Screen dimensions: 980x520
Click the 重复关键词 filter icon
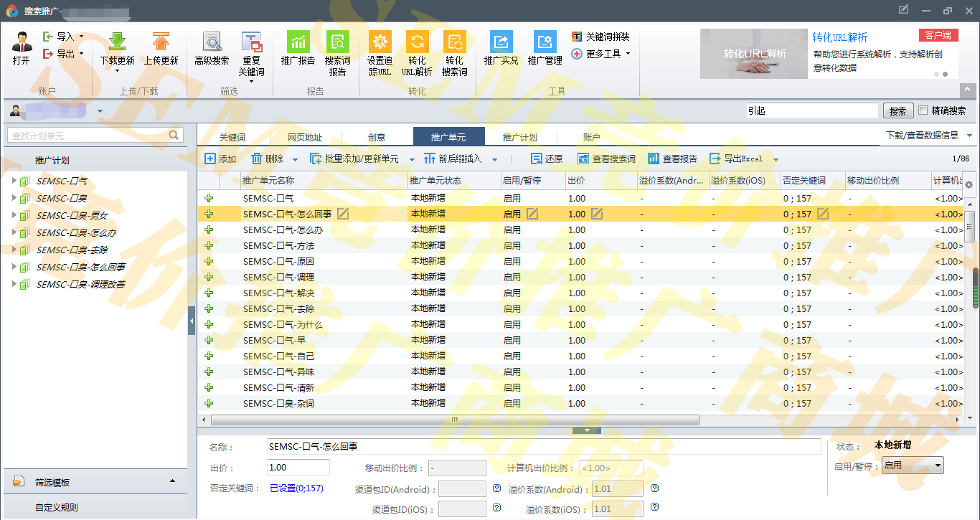pyautogui.click(x=251, y=42)
